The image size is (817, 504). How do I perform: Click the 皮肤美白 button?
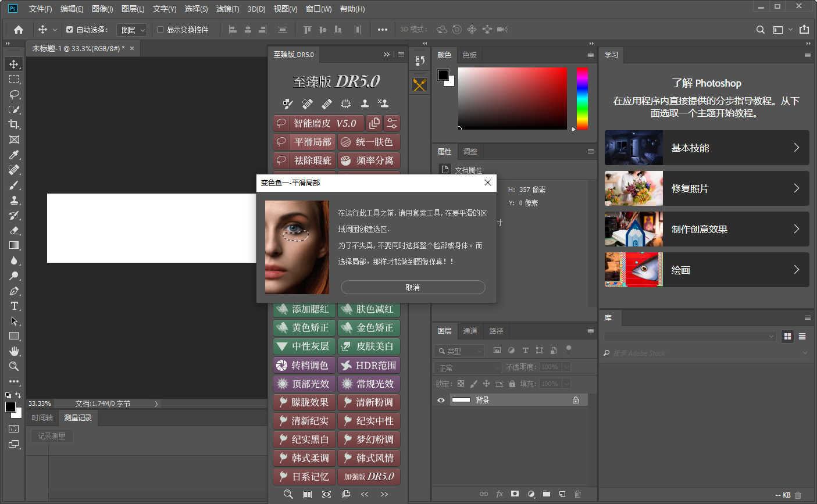tap(369, 346)
